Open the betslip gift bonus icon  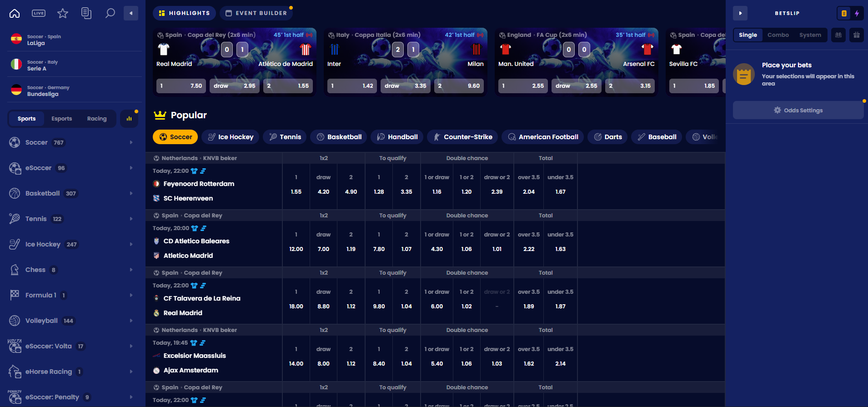(x=857, y=35)
